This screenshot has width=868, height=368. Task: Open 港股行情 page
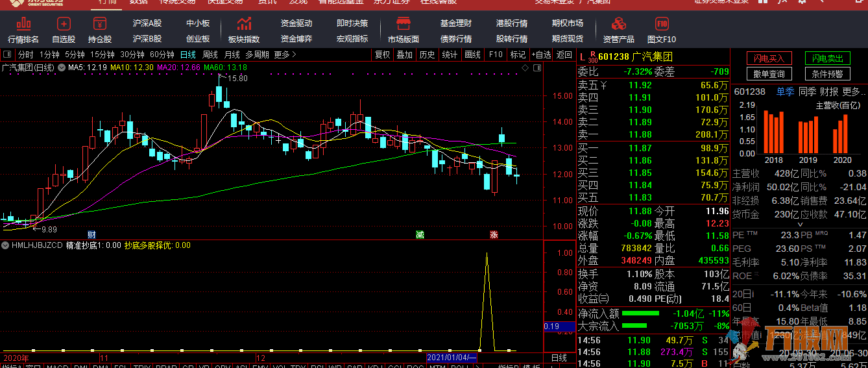click(512, 23)
